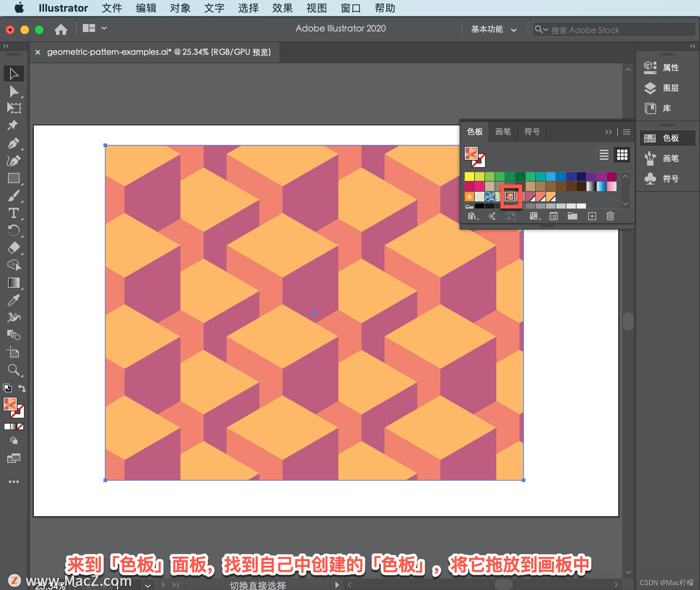Expand the arrange documents dropdown arrow

tap(104, 28)
